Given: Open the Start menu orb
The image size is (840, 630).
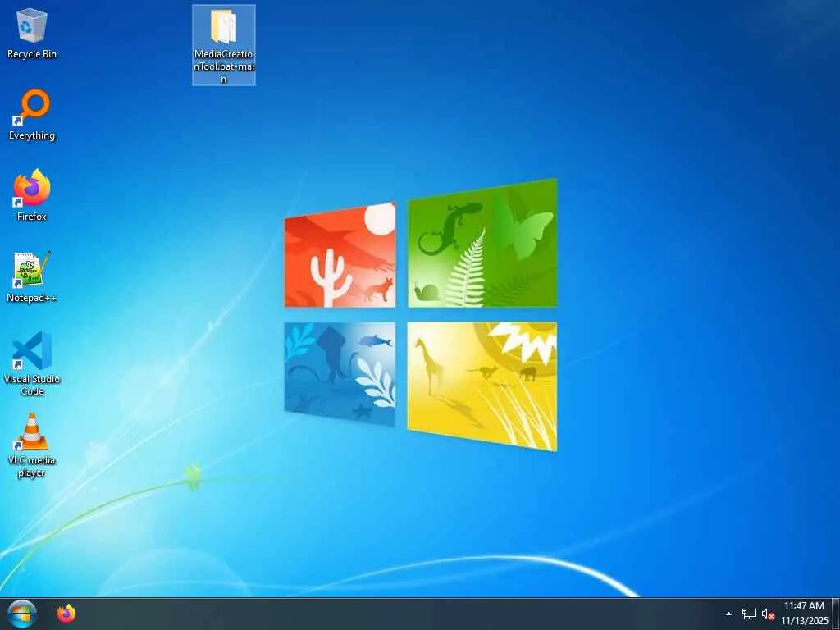Looking at the screenshot, I should coord(22,614).
